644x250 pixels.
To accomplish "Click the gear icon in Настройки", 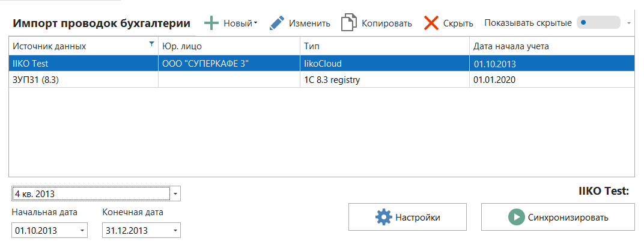I will click(x=383, y=218).
